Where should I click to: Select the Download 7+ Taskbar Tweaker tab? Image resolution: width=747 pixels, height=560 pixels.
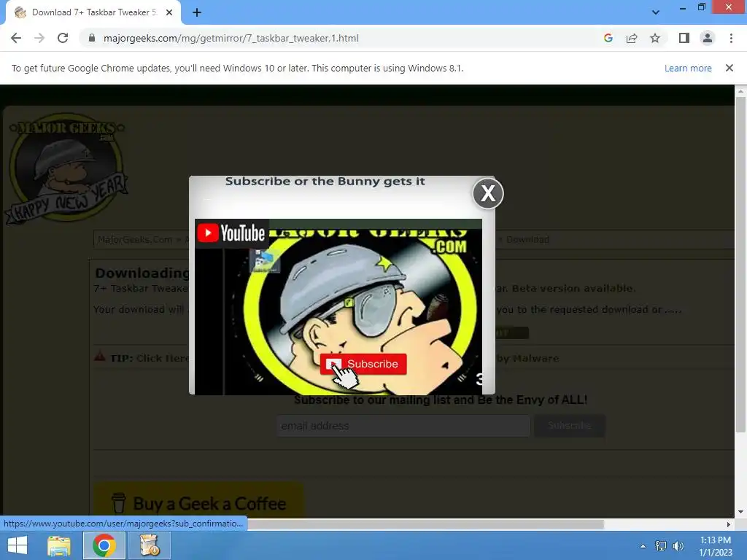(x=93, y=12)
